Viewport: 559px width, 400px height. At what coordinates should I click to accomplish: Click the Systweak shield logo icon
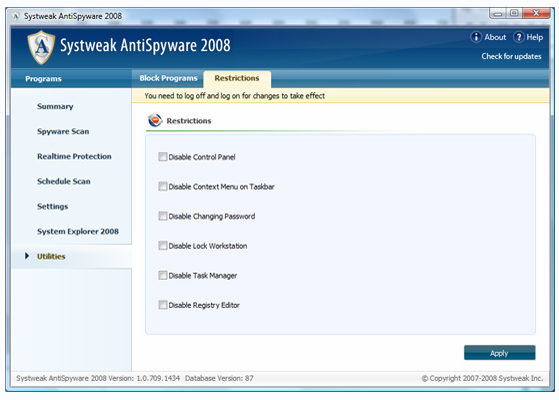[41, 47]
